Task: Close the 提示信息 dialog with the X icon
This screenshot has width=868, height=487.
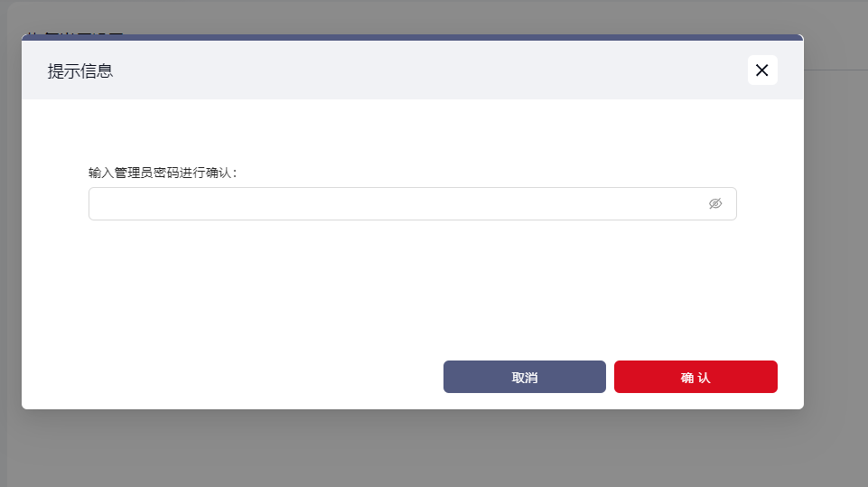Action: (x=762, y=70)
